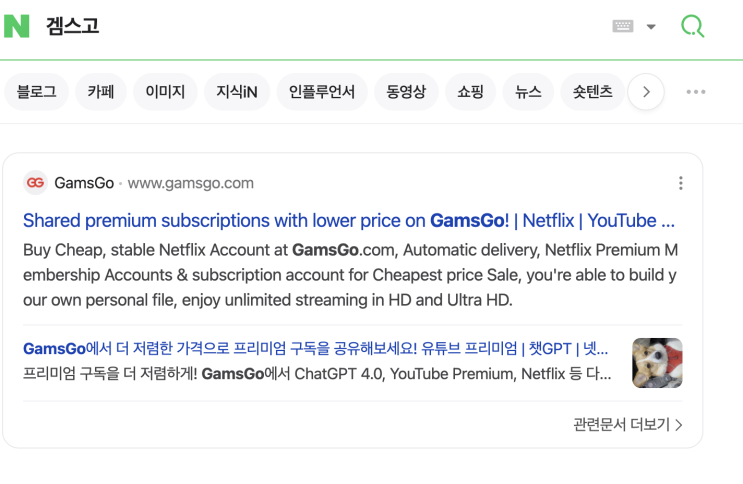Expand the keyboard dropdown arrow

point(651,27)
